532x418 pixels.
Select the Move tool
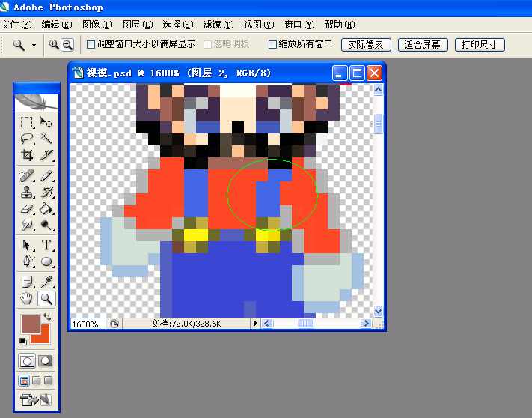point(46,122)
